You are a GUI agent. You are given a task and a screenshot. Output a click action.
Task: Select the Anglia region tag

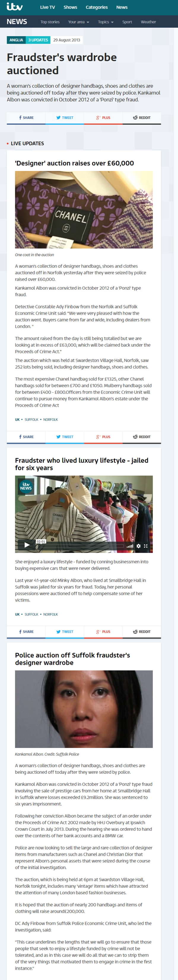click(x=16, y=40)
